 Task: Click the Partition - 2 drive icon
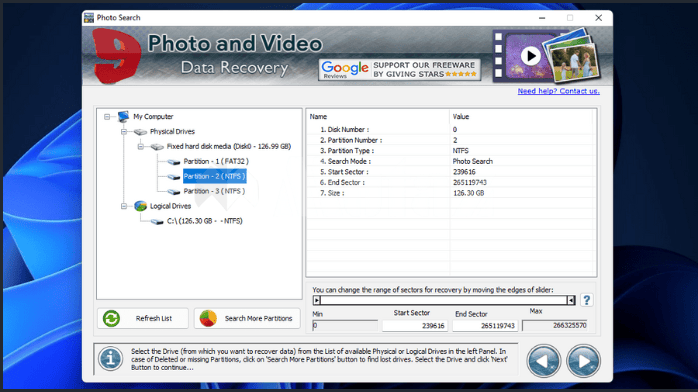pyautogui.click(x=174, y=177)
